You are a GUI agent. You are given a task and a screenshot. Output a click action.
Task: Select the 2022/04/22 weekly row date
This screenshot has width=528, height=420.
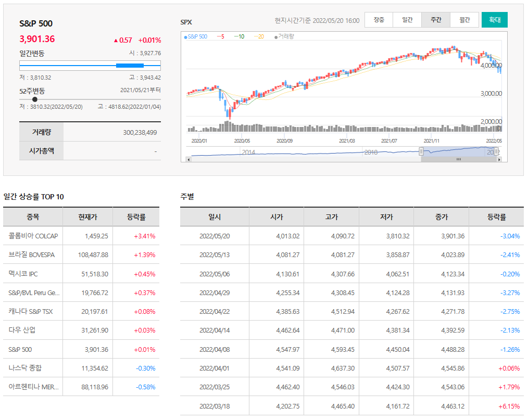pyautogui.click(x=215, y=312)
